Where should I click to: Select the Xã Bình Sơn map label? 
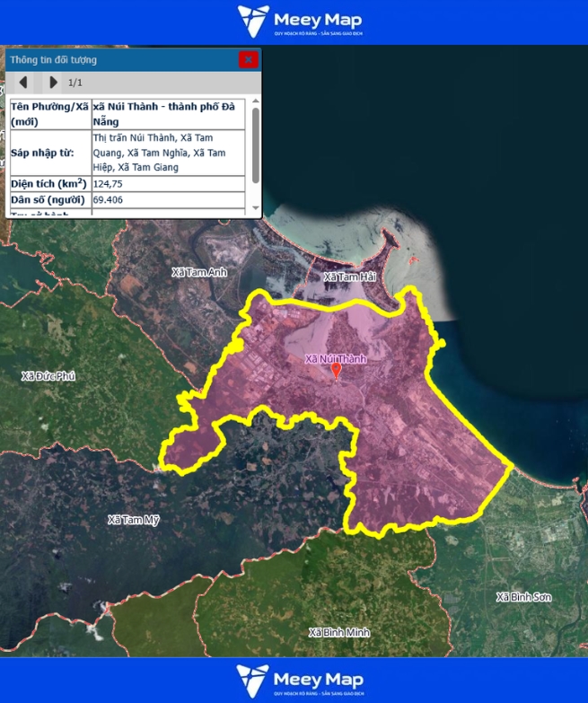tap(524, 597)
